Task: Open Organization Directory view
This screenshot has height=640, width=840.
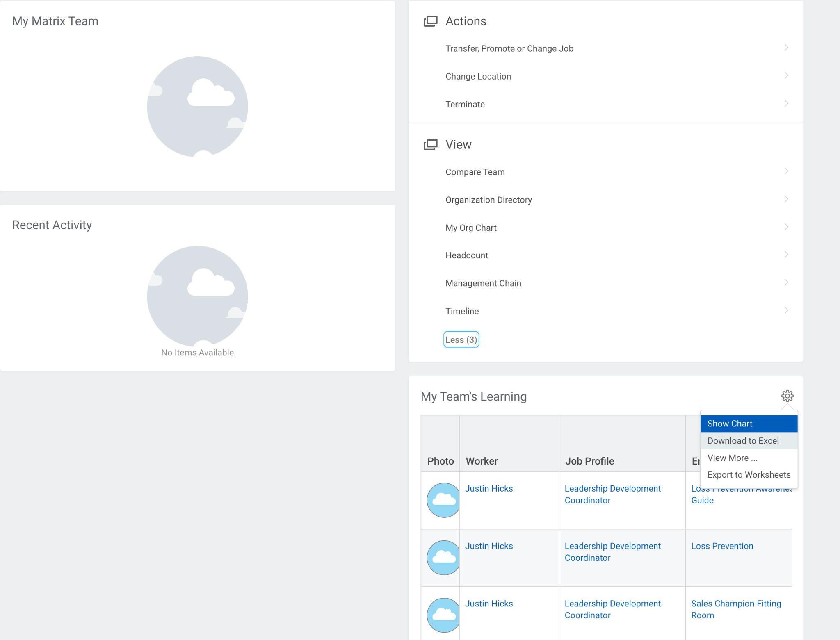Action: [x=488, y=200]
